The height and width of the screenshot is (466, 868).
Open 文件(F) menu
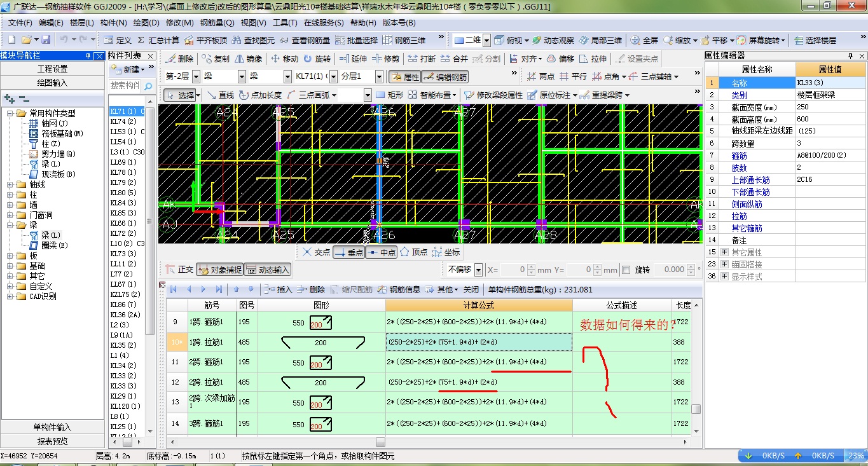click(x=20, y=23)
